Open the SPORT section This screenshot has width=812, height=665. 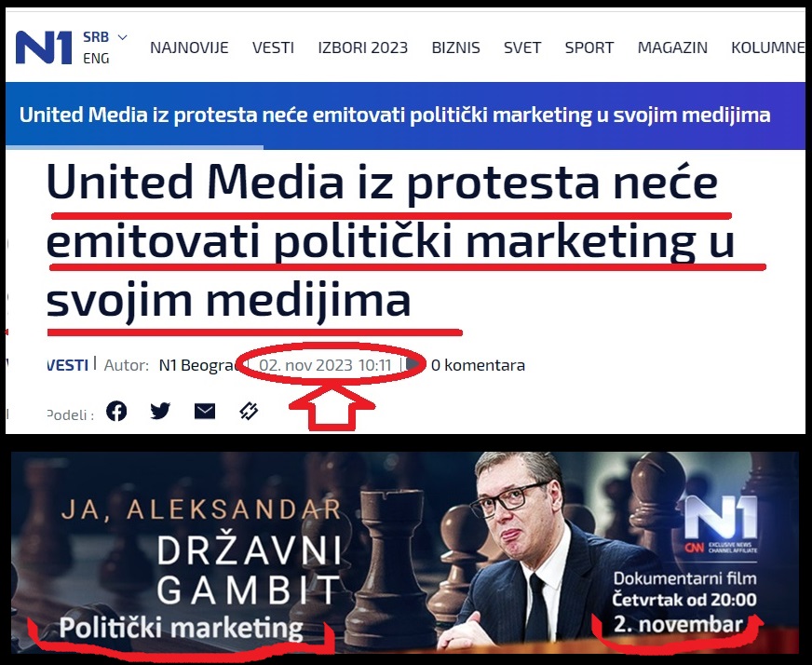pos(589,47)
